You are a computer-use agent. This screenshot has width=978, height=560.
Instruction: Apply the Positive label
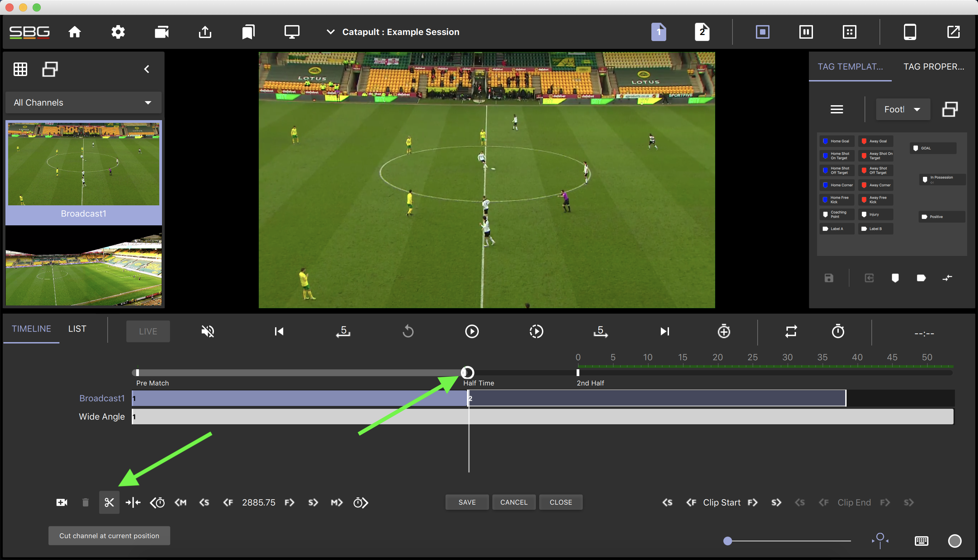pyautogui.click(x=942, y=217)
